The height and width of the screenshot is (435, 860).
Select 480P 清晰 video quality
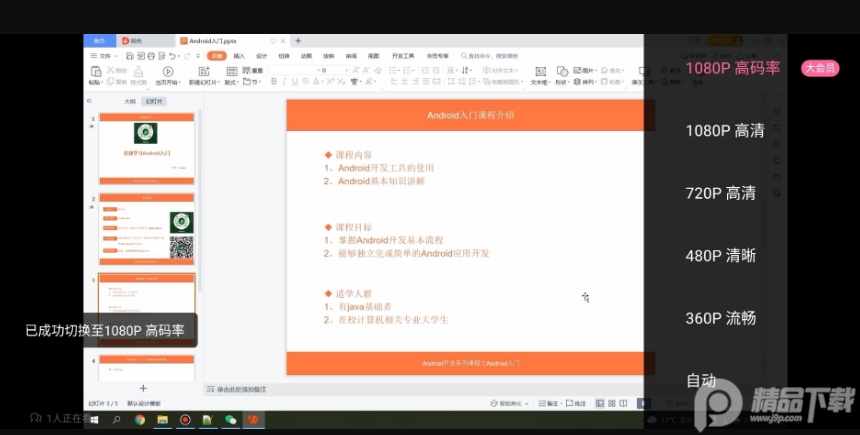click(x=721, y=256)
